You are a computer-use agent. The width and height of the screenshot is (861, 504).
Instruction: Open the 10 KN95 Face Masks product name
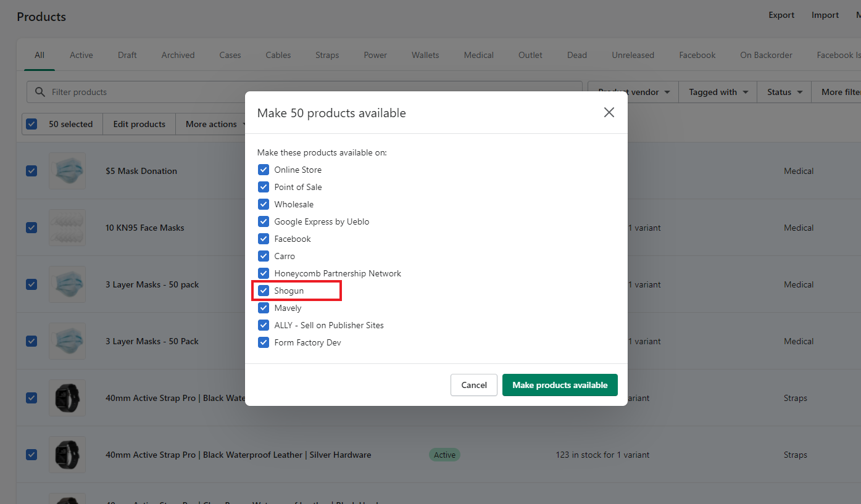tap(145, 228)
